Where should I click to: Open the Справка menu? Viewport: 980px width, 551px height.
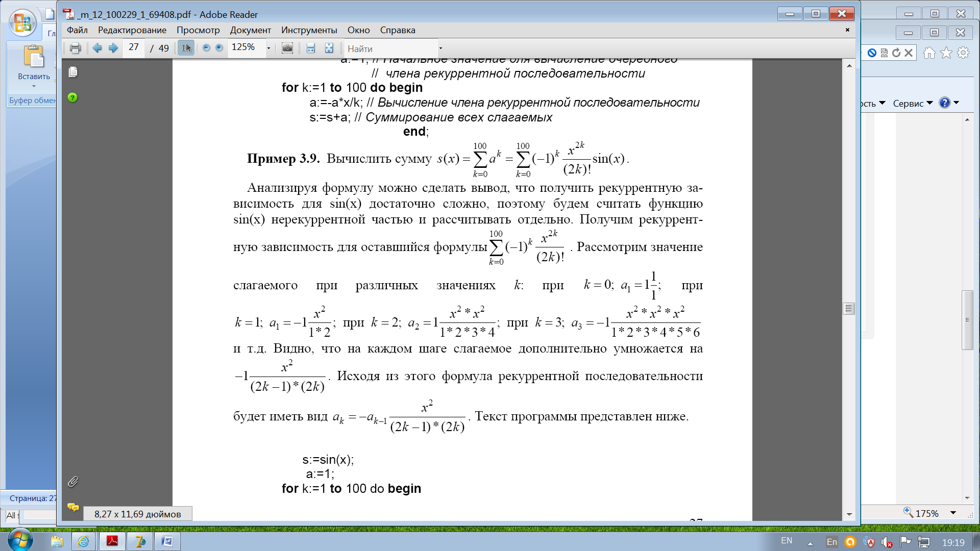pos(398,30)
